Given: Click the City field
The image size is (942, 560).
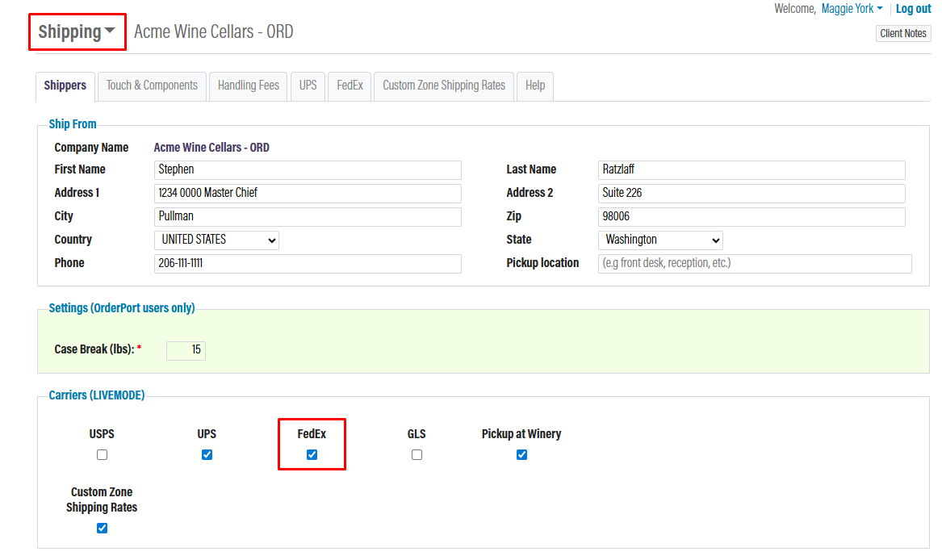Looking at the screenshot, I should [308, 217].
